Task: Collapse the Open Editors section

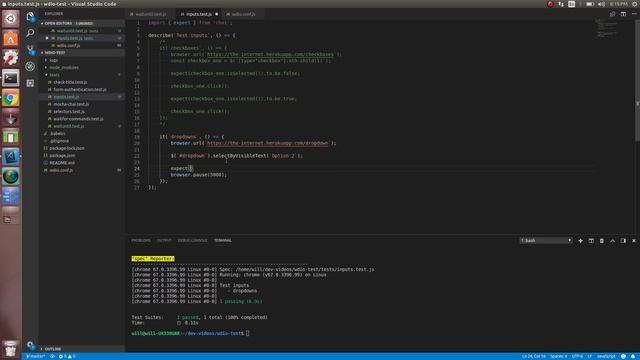Action: pyautogui.click(x=82, y=23)
